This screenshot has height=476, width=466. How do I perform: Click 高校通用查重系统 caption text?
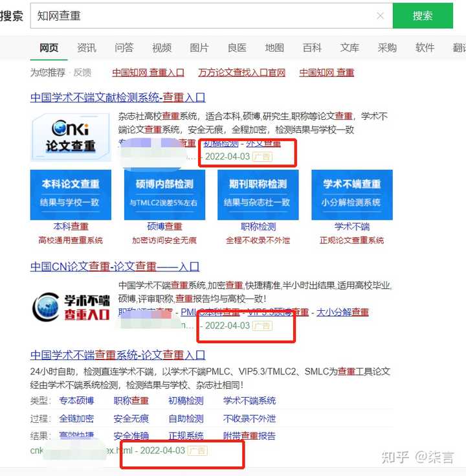[71, 240]
